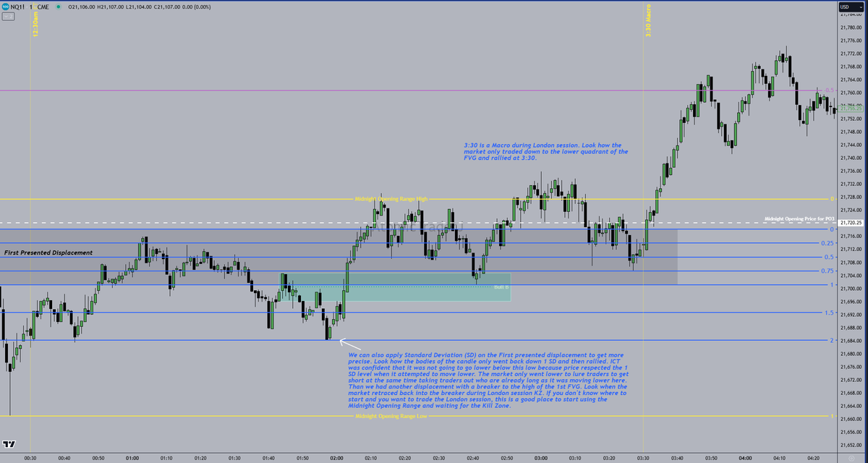Open chart settings gear at axis corner
This screenshot has height=463, width=868.
pyautogui.click(x=851, y=457)
